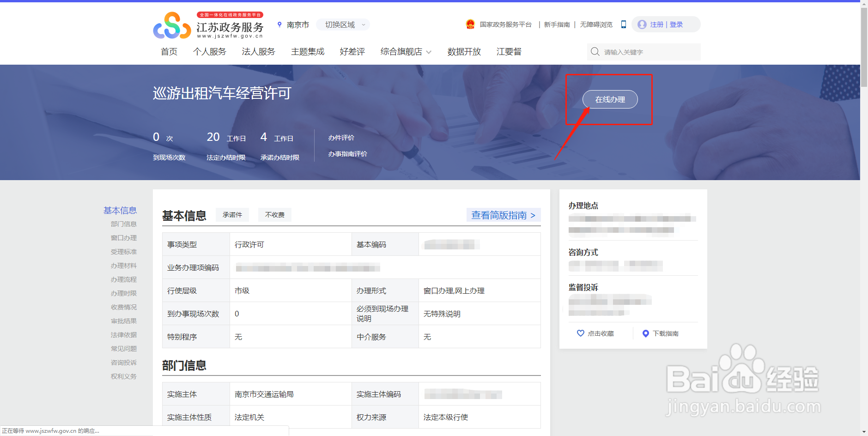Favorite this service via the heart icon
The height and width of the screenshot is (436, 868).
tap(581, 333)
